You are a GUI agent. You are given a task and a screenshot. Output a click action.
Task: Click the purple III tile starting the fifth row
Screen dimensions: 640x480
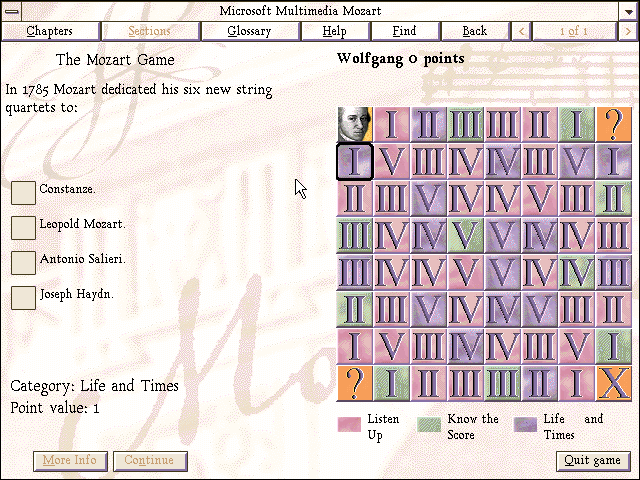tap(355, 272)
